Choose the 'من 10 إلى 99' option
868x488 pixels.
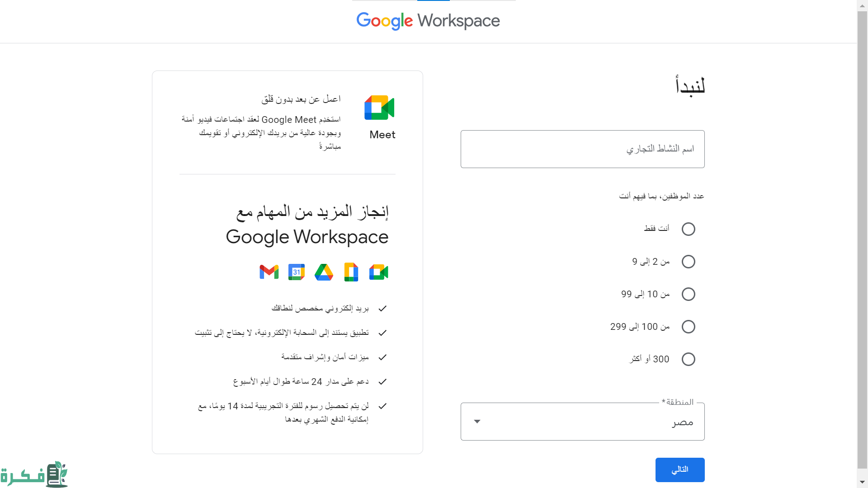[688, 294]
